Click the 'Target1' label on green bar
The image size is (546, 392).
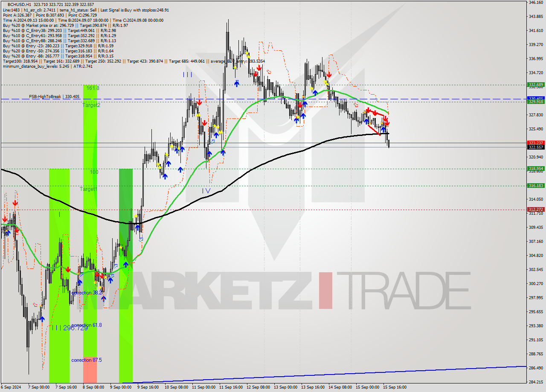tap(89, 189)
